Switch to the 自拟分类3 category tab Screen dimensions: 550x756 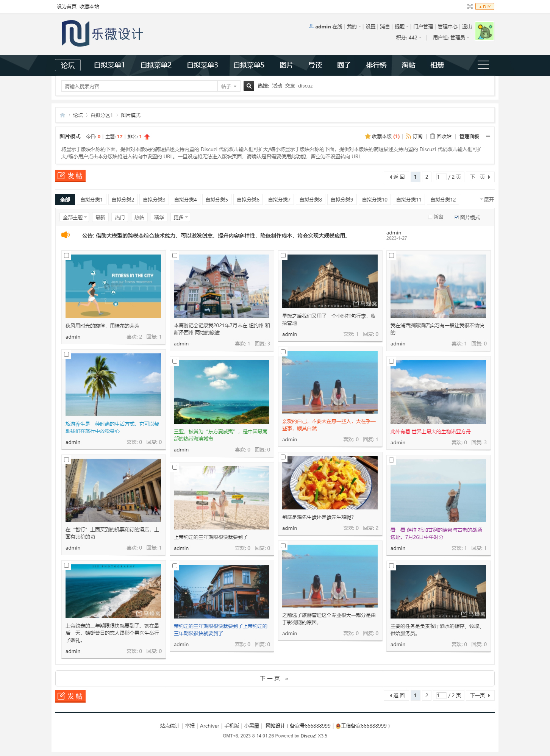(154, 200)
